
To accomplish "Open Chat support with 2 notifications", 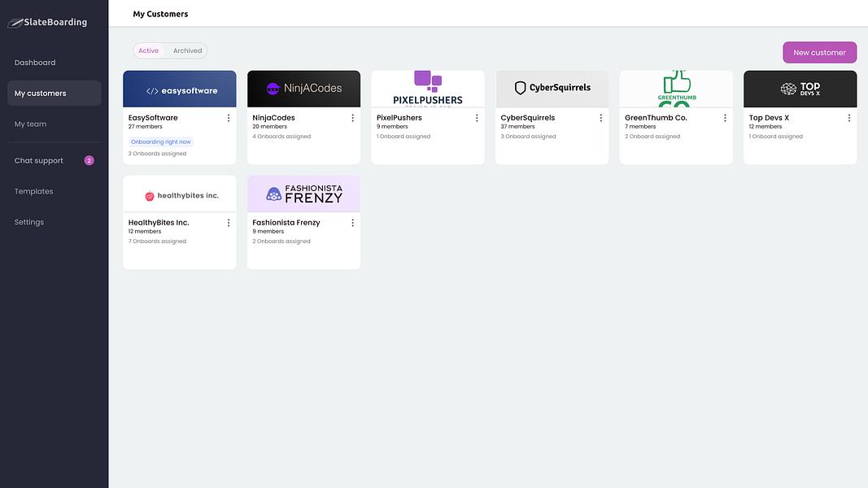I will coord(55,160).
